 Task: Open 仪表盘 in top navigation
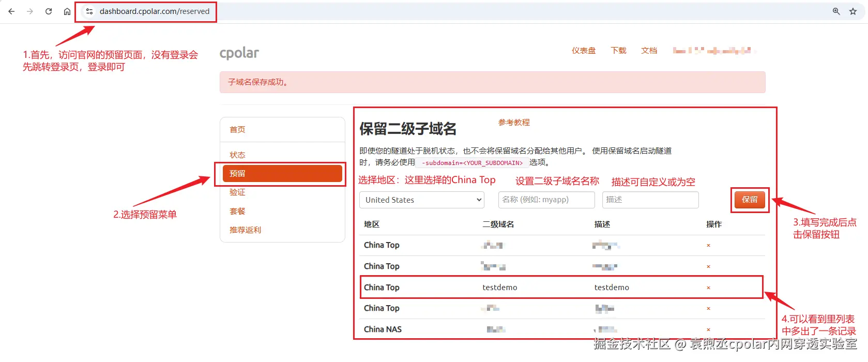tap(584, 51)
